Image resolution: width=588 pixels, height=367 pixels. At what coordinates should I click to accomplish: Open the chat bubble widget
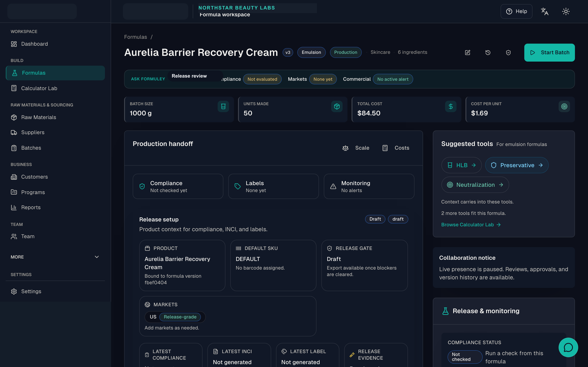[568, 347]
